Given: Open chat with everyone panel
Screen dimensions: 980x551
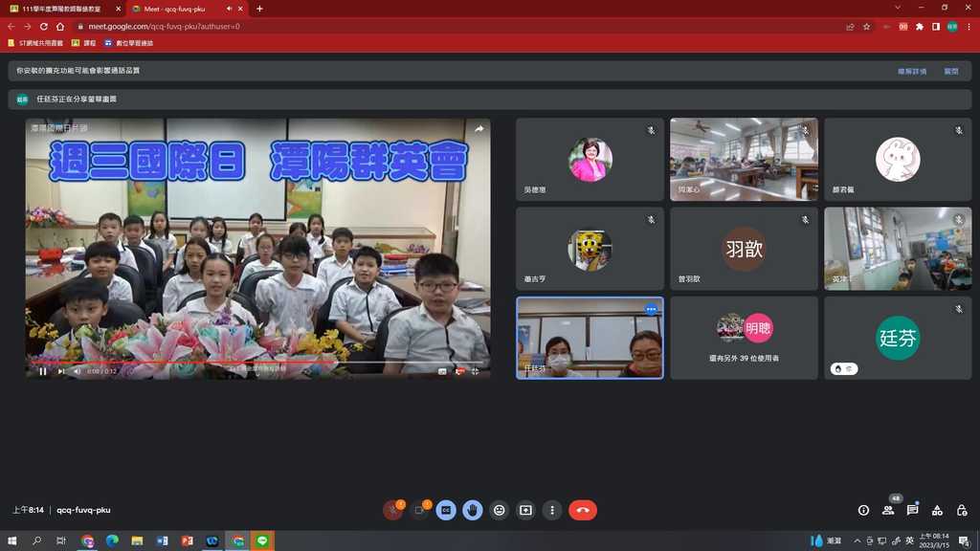Looking at the screenshot, I should pyautogui.click(x=912, y=511).
